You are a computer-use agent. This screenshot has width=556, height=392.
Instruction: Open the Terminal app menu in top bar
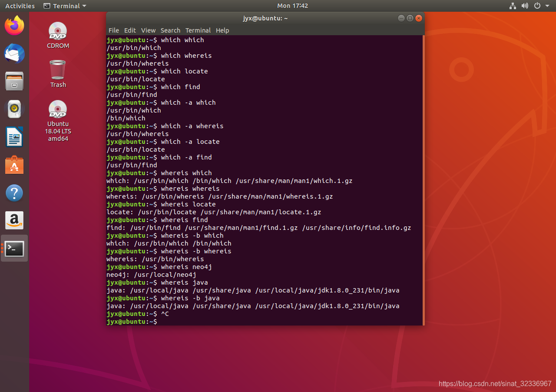[x=65, y=6]
